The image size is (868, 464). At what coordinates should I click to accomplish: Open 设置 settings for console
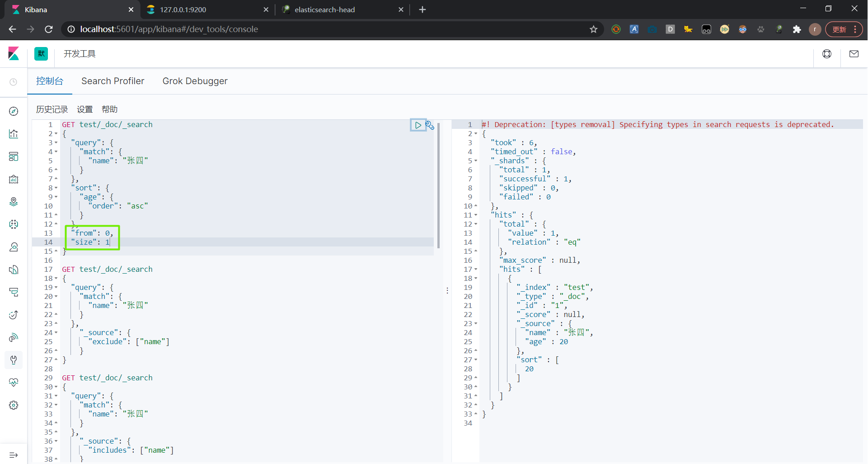coord(85,109)
